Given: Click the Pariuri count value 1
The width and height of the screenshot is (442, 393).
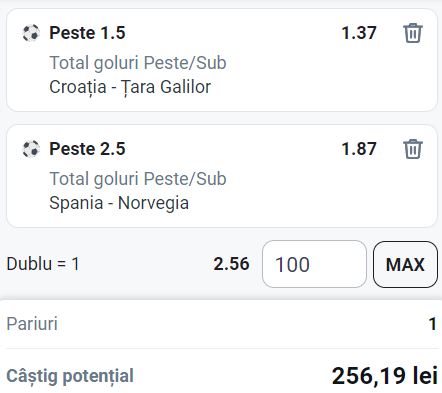Looking at the screenshot, I should [433, 324].
